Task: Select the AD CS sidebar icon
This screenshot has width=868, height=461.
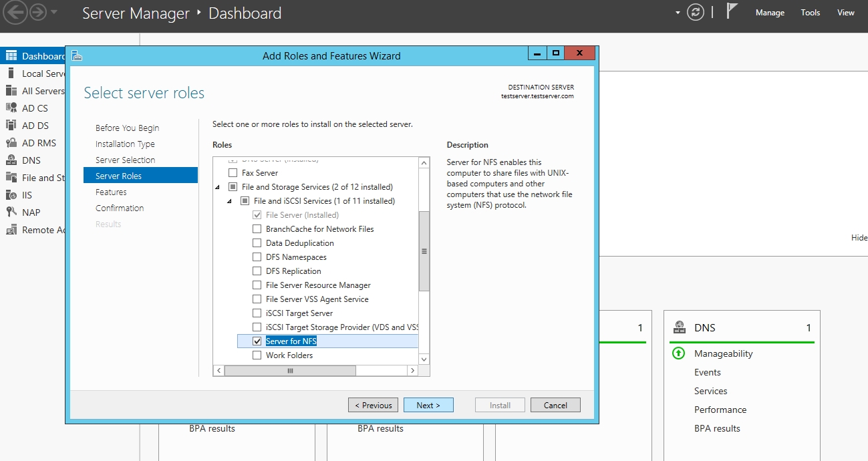Action: click(11, 108)
